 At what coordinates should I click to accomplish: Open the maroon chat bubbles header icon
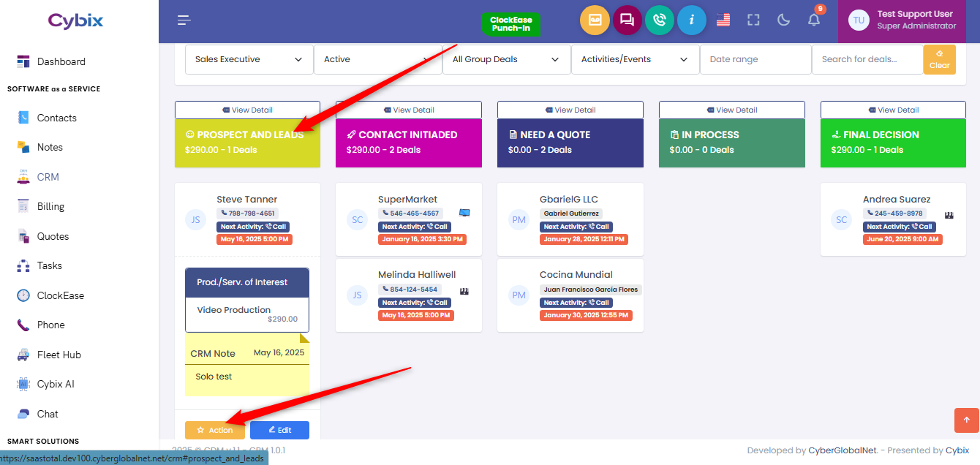click(627, 20)
